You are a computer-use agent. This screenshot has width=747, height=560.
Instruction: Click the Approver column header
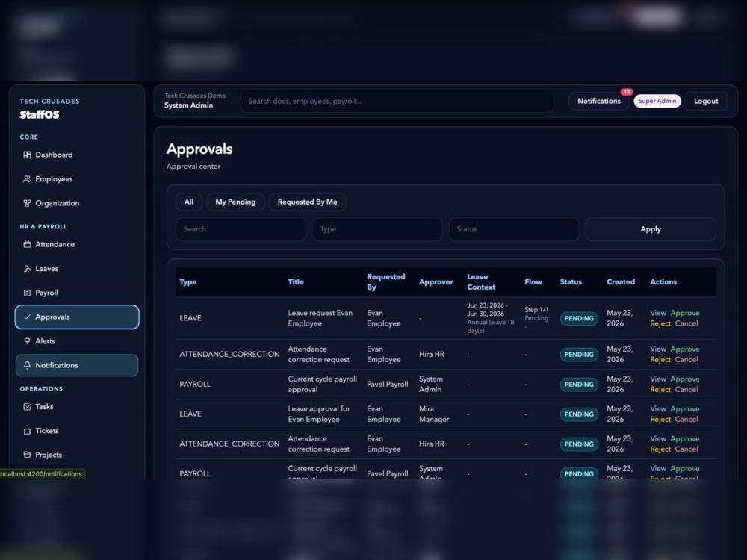[x=436, y=282]
